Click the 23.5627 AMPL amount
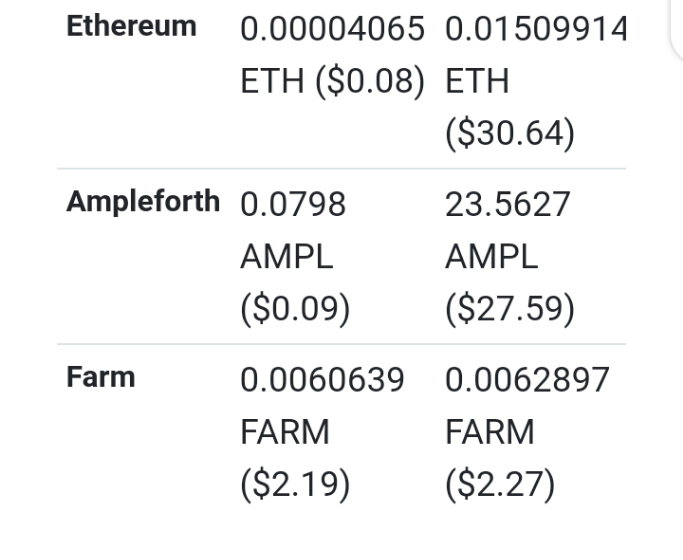Screen dimensions: 683x560 (507, 204)
